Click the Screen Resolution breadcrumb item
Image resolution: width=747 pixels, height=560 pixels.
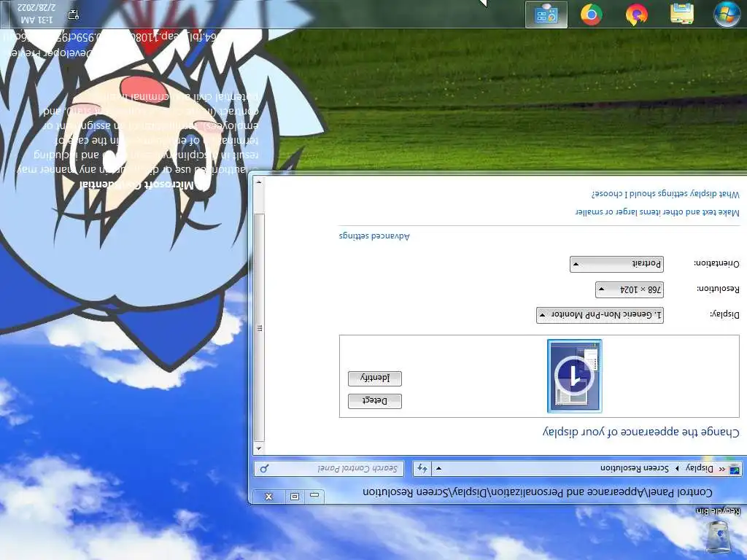coord(634,469)
